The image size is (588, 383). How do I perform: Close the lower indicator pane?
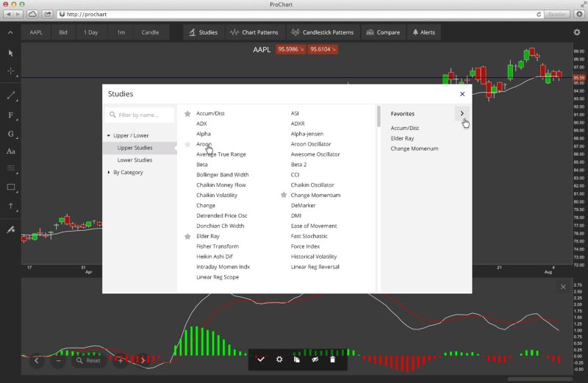click(563, 287)
